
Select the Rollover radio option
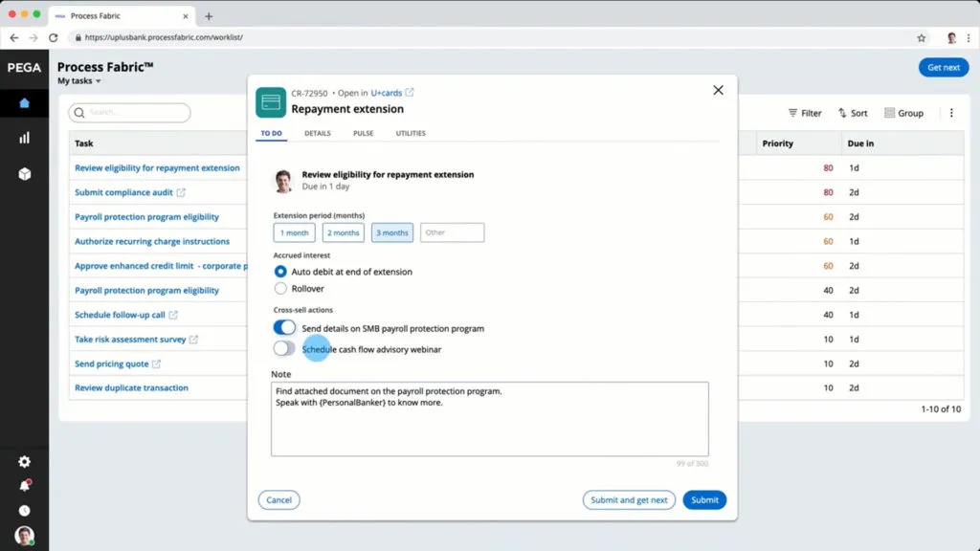click(x=280, y=289)
